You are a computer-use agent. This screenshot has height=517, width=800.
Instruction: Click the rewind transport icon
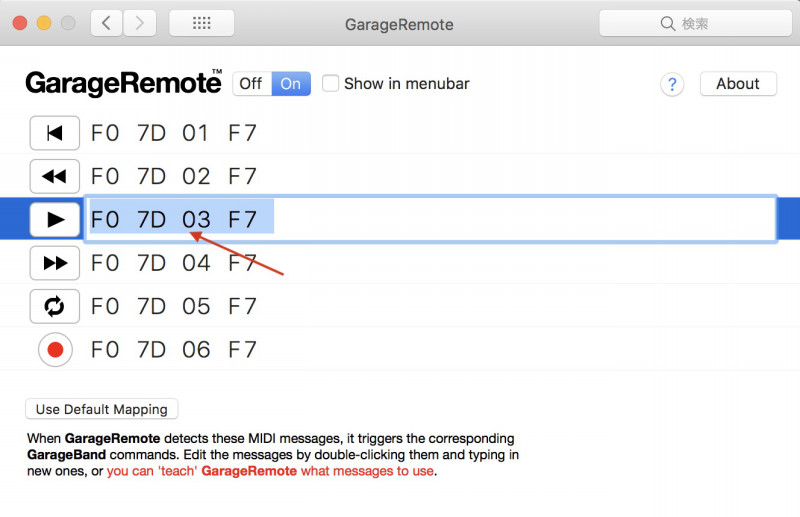pos(54,177)
